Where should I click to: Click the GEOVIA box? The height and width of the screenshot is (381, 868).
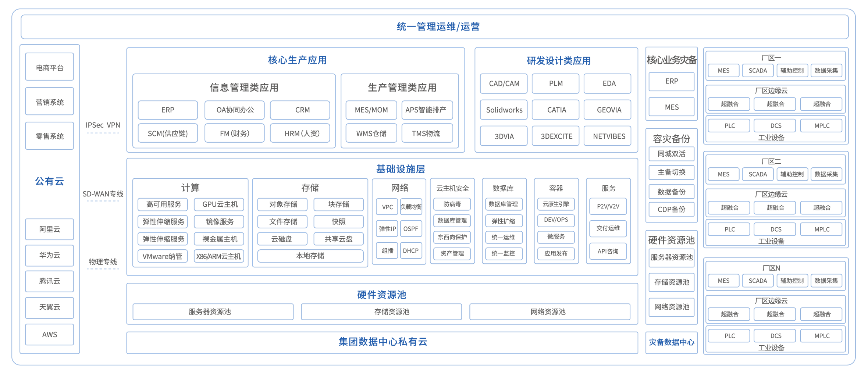click(x=608, y=110)
